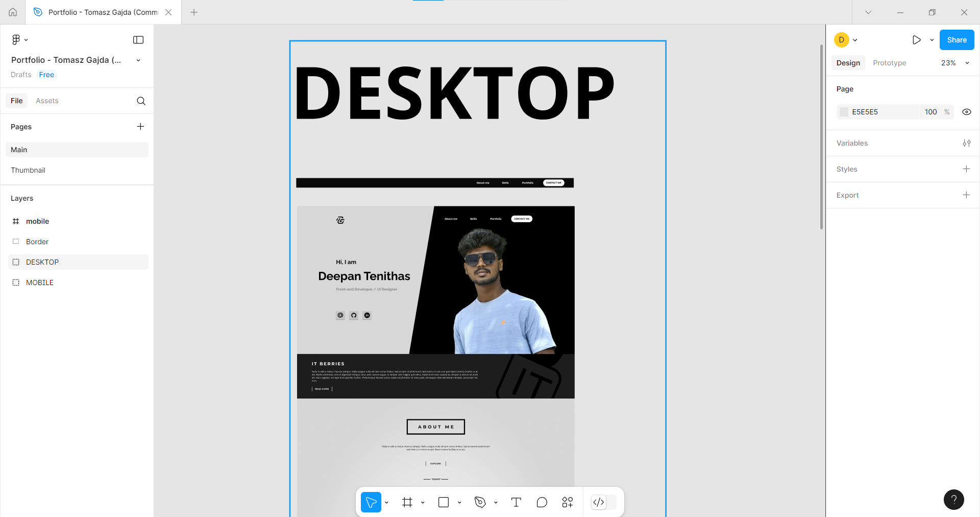Click the Share button
The image size is (980, 517).
pyautogui.click(x=957, y=40)
